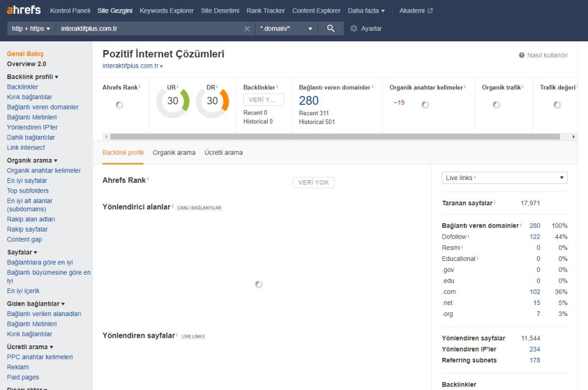Open Top subfolders in sidebar
Image resolution: width=588 pixels, height=390 pixels.
28,190
